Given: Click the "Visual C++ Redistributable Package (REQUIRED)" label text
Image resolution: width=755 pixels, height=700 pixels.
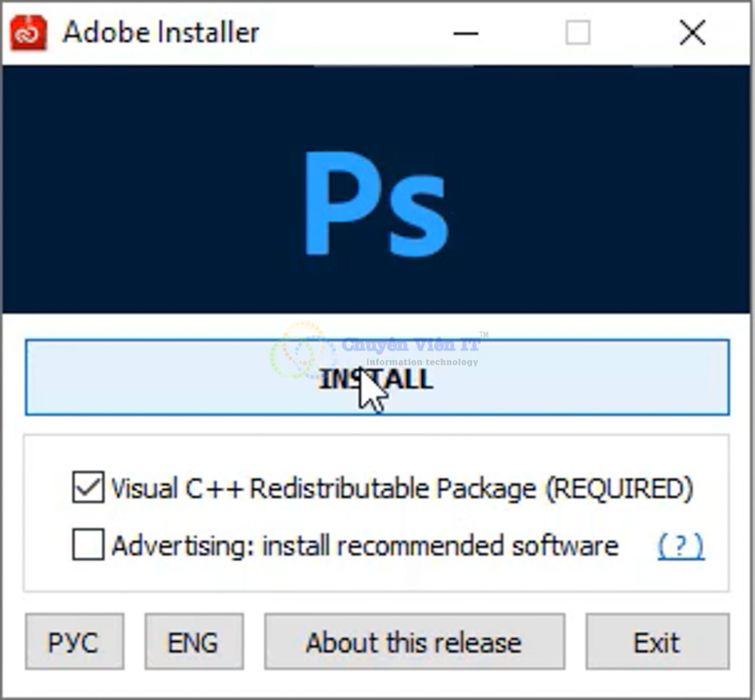Looking at the screenshot, I should pyautogui.click(x=402, y=489).
